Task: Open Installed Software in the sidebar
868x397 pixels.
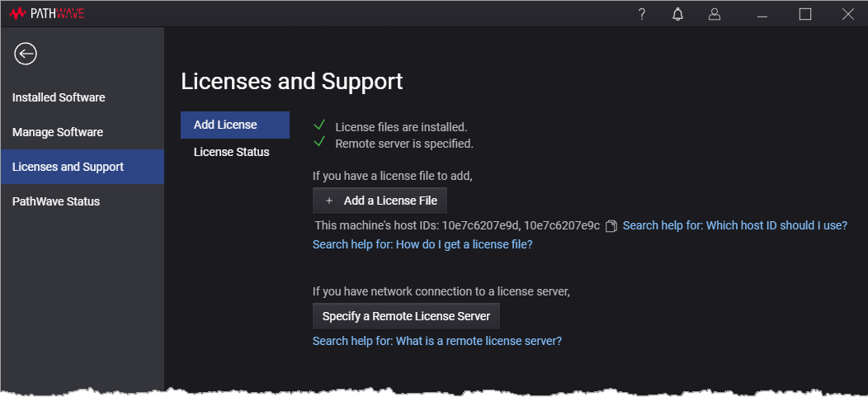Action: (x=59, y=97)
